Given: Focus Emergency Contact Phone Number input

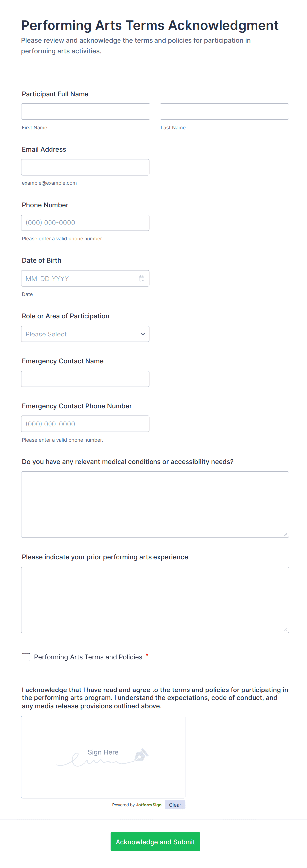Looking at the screenshot, I should click(85, 424).
